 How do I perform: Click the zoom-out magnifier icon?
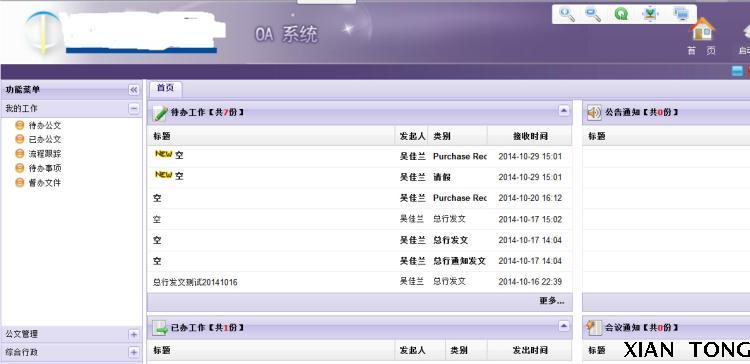coord(593,14)
